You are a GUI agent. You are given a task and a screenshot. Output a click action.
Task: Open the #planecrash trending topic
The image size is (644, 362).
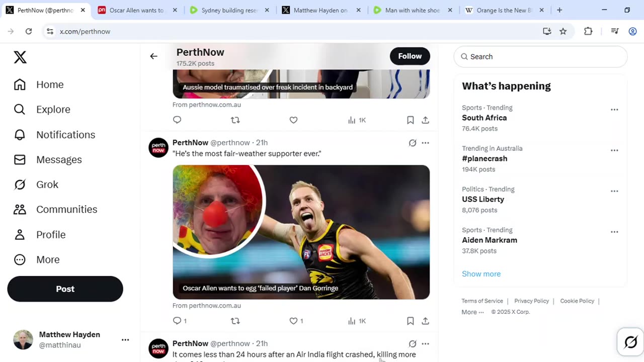click(540, 159)
